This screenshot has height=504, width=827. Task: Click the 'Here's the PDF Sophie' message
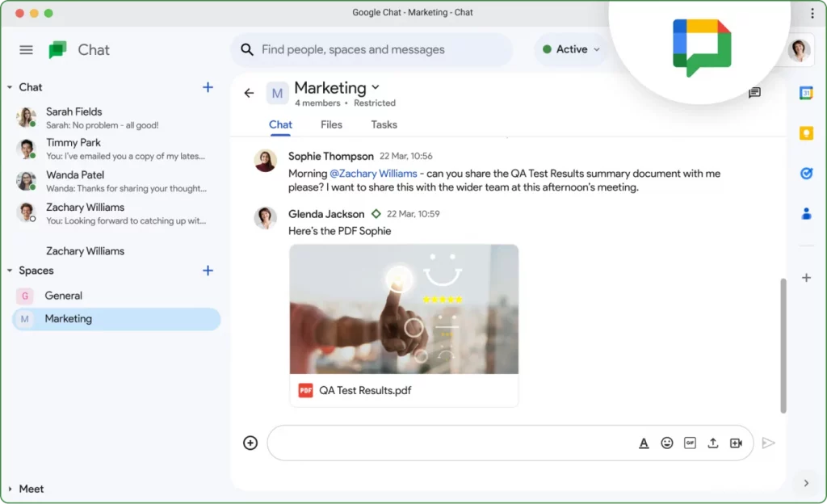pos(340,231)
